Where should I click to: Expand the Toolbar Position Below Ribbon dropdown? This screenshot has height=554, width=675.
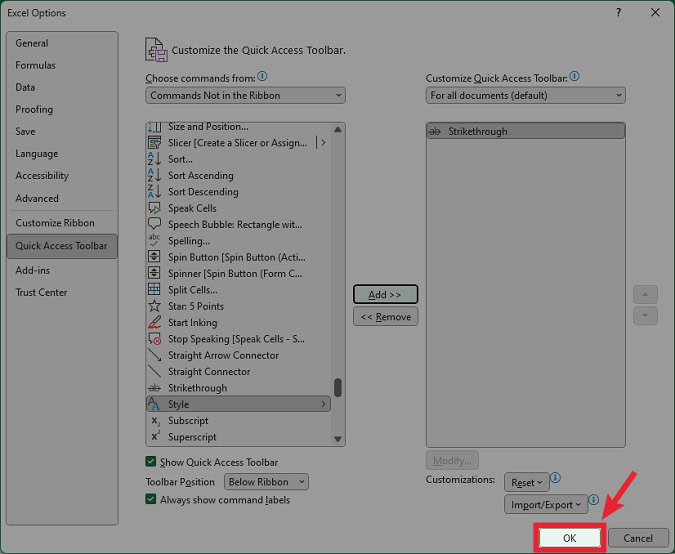coord(265,482)
